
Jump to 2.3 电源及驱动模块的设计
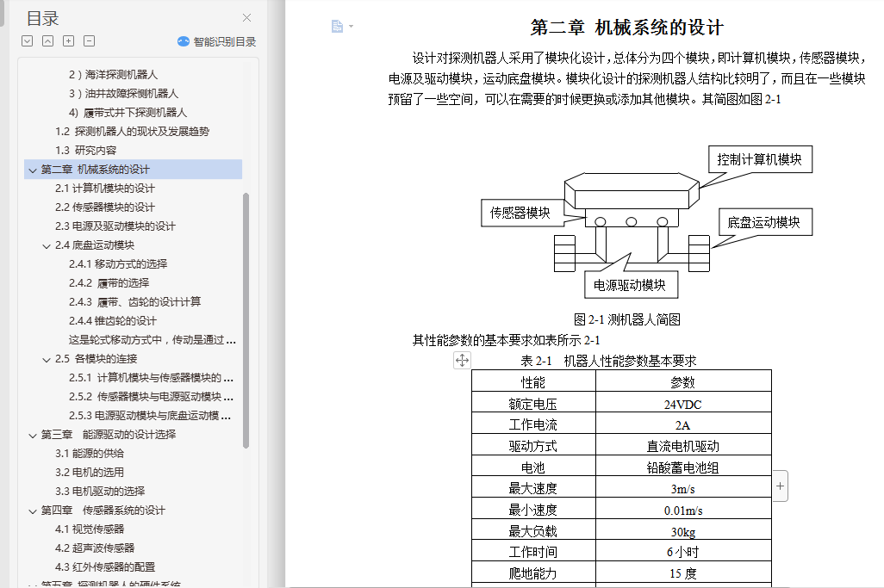(115, 226)
